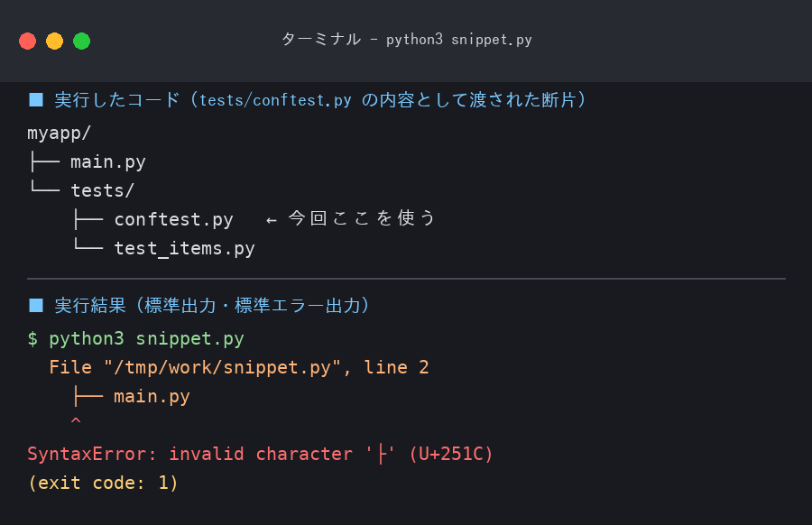
Task: Select the 'tests/' directory row
Action: (81, 190)
